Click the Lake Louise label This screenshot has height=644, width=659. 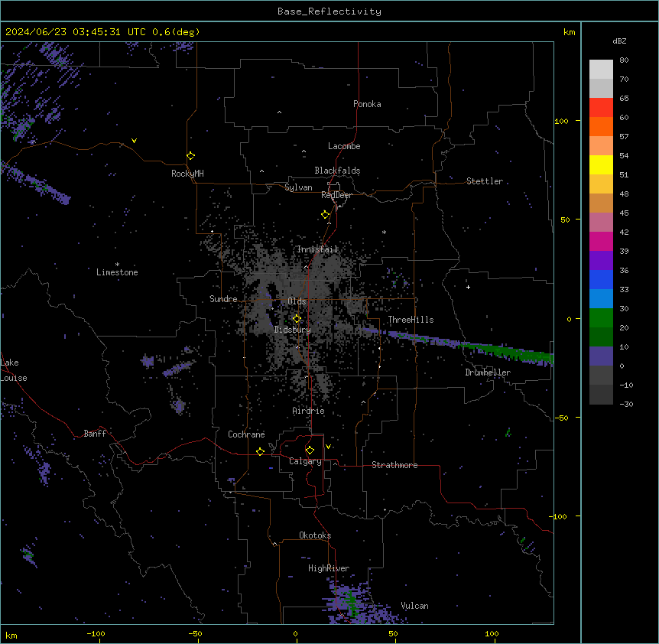click(x=14, y=370)
